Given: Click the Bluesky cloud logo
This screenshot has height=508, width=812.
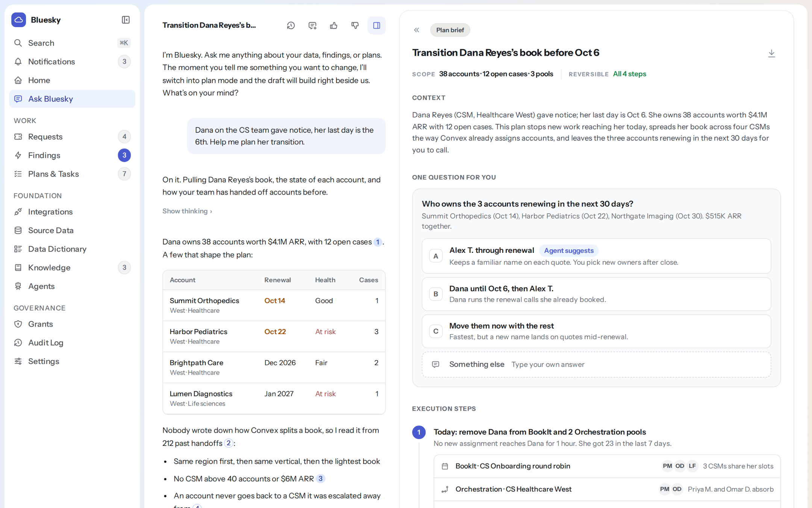Looking at the screenshot, I should click(19, 20).
